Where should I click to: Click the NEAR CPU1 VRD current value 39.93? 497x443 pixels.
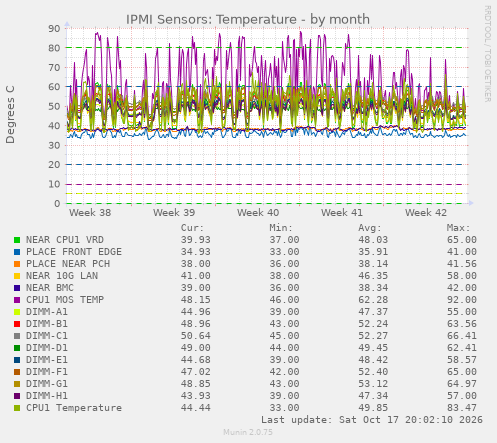coord(196,240)
